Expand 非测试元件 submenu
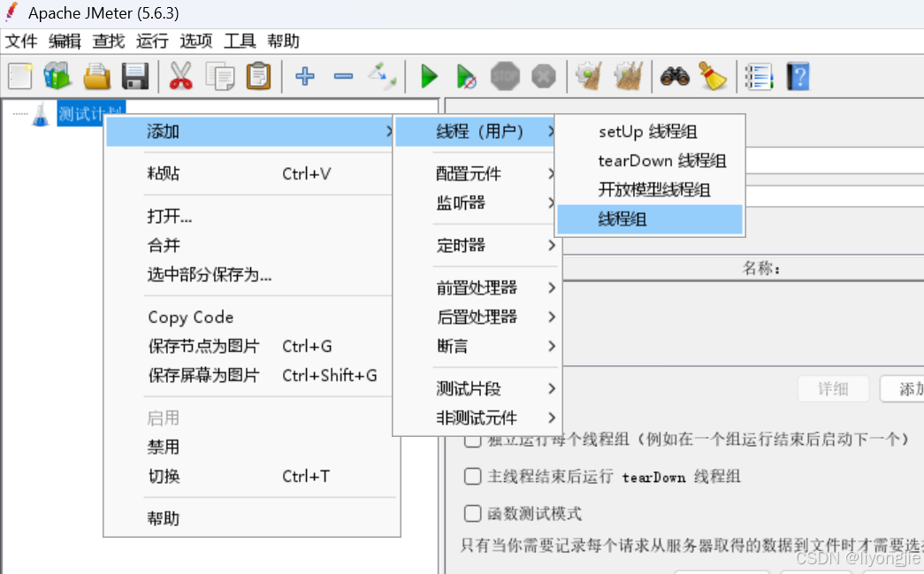Screen dimensions: 924x574 [476, 417]
